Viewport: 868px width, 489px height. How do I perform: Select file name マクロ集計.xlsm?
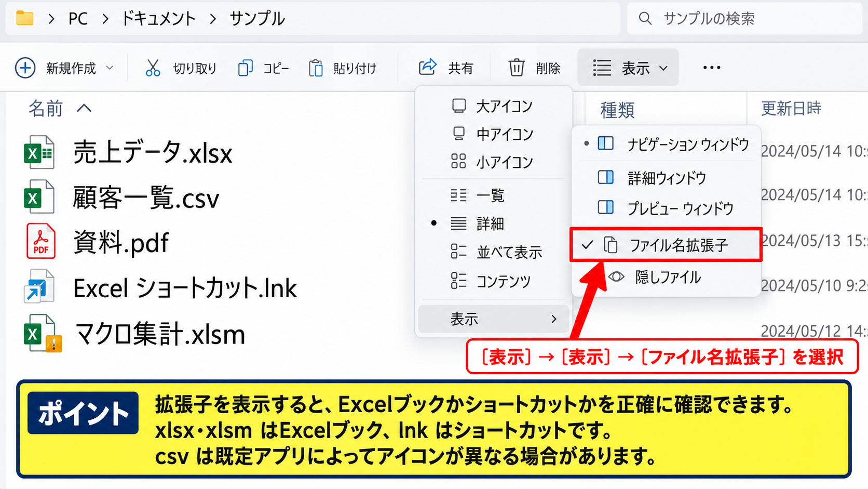160,334
